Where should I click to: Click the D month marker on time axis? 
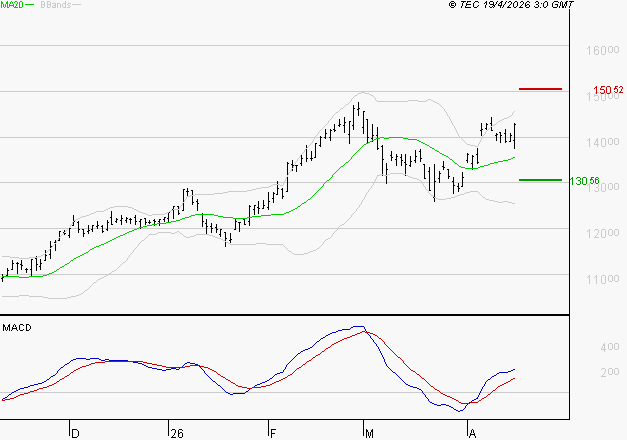75,433
